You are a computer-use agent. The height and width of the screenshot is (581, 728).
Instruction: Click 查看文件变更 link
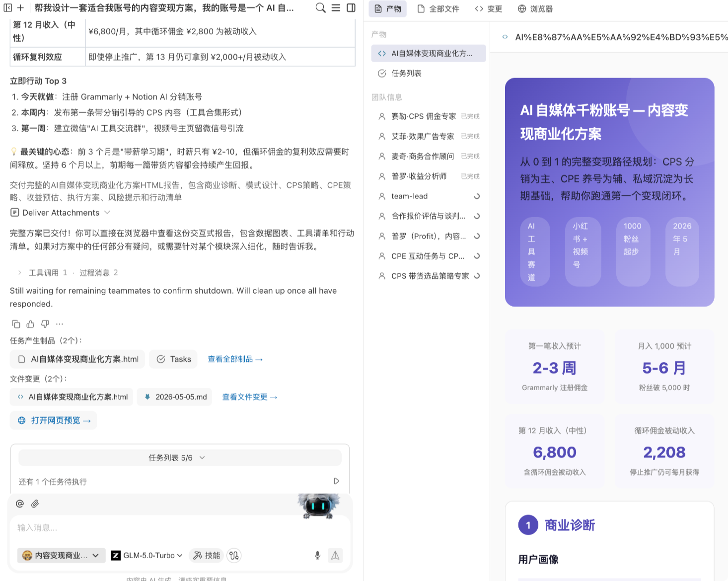point(250,397)
